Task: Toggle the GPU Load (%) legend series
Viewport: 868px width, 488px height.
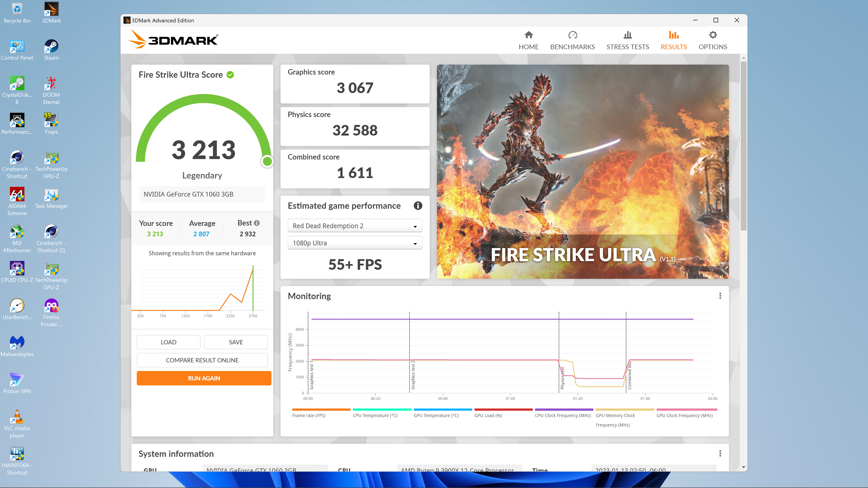Action: click(x=503, y=413)
